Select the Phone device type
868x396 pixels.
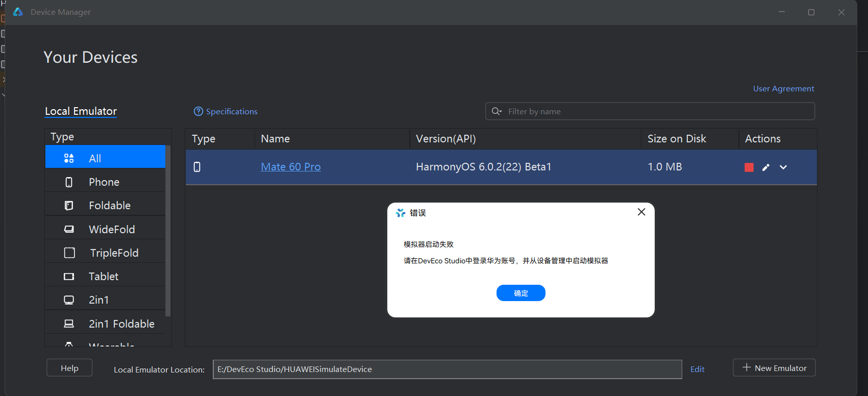pos(104,182)
